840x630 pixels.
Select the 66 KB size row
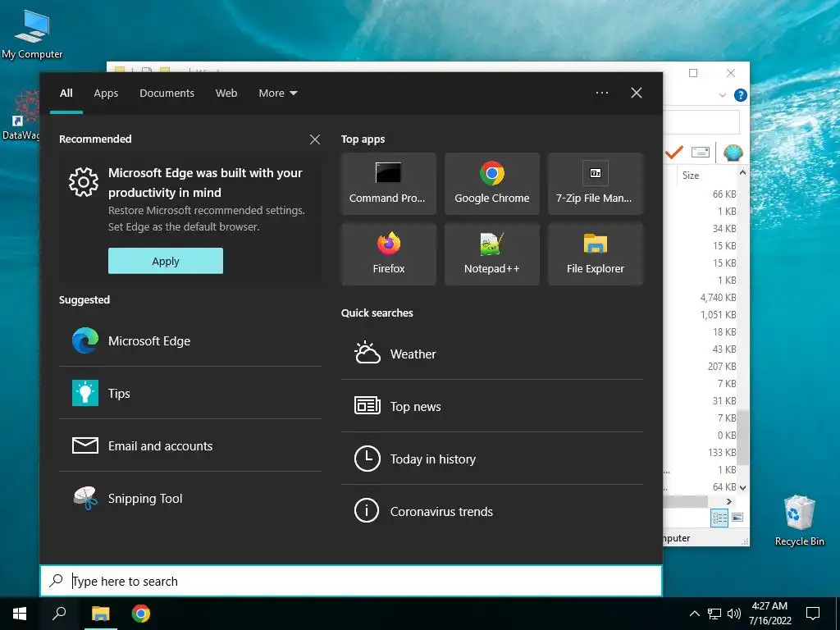click(724, 194)
